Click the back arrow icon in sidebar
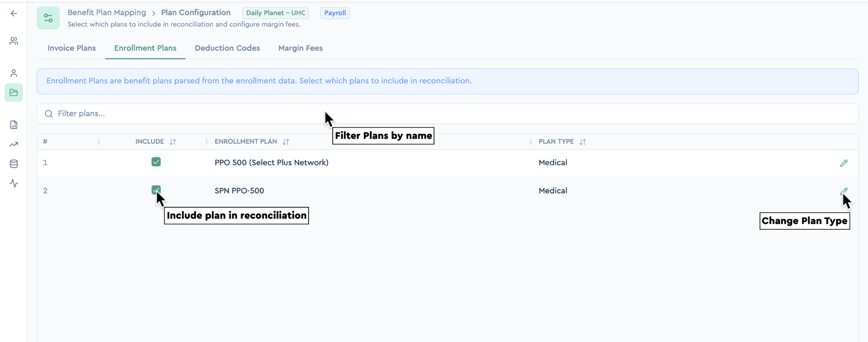This screenshot has width=868, height=342. click(14, 14)
